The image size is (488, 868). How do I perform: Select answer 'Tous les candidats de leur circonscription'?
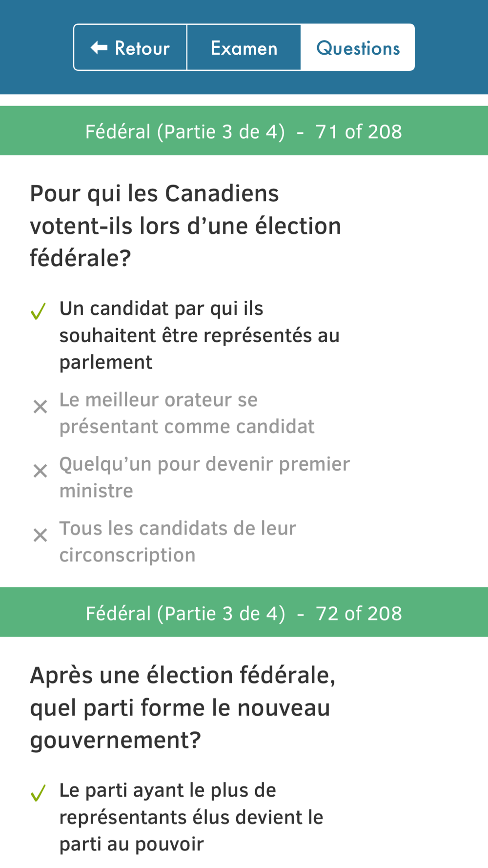(x=177, y=541)
